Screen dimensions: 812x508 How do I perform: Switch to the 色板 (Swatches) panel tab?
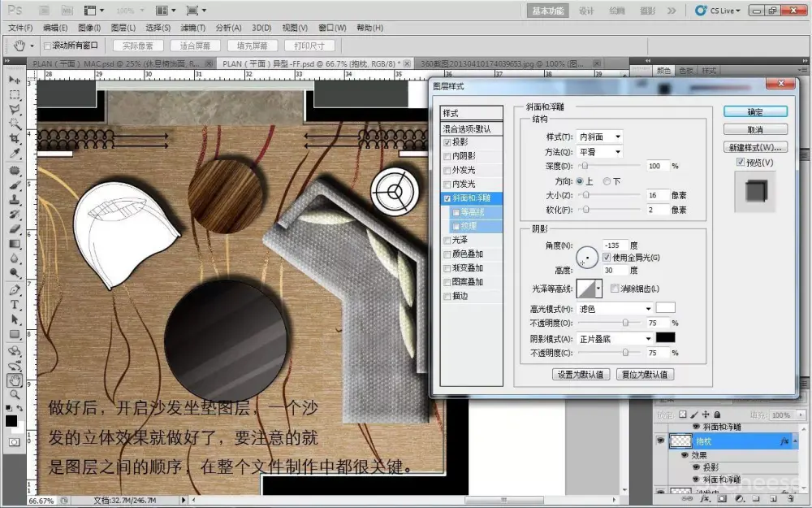pos(686,71)
